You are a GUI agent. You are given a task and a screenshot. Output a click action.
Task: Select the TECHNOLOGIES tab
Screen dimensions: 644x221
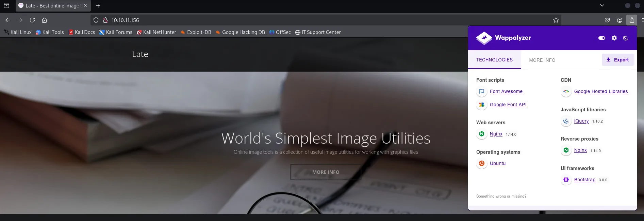(x=494, y=60)
